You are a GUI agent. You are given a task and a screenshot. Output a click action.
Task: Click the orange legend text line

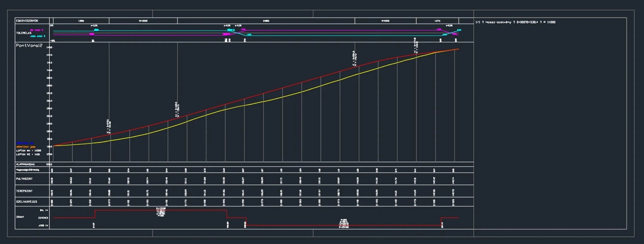pos(26,147)
